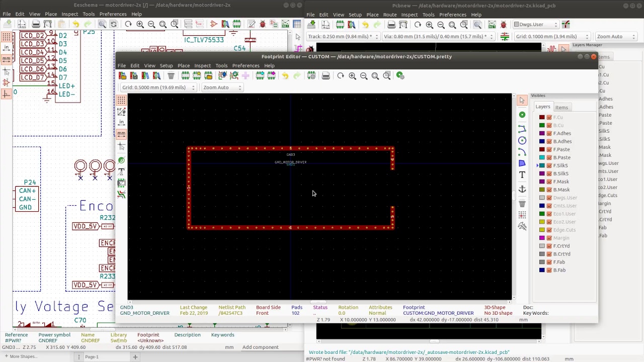Toggle B.Adhes layer visibility checkbox
644x362 pixels.
coord(549,141)
